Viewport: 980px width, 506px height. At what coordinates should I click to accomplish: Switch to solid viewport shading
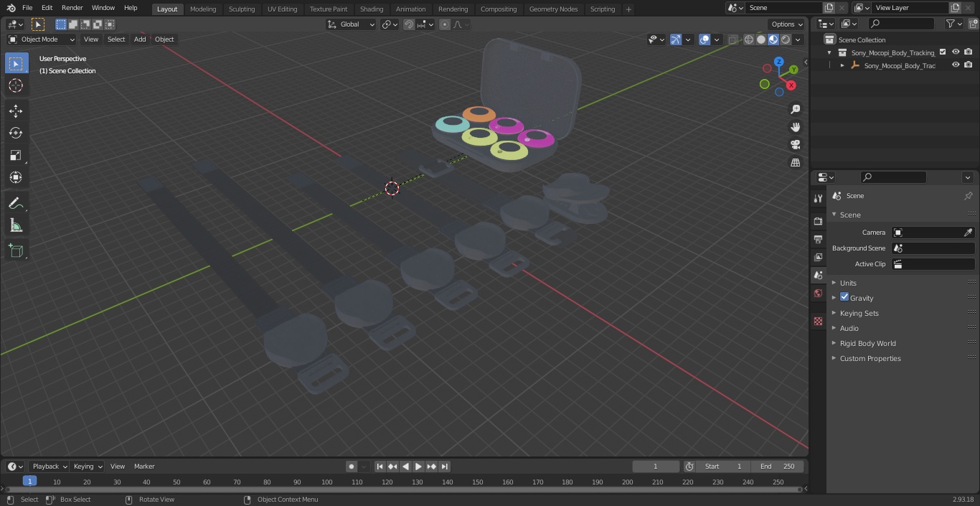(x=761, y=39)
